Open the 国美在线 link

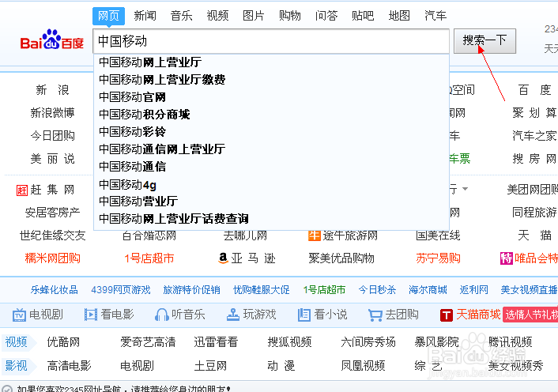(x=438, y=236)
